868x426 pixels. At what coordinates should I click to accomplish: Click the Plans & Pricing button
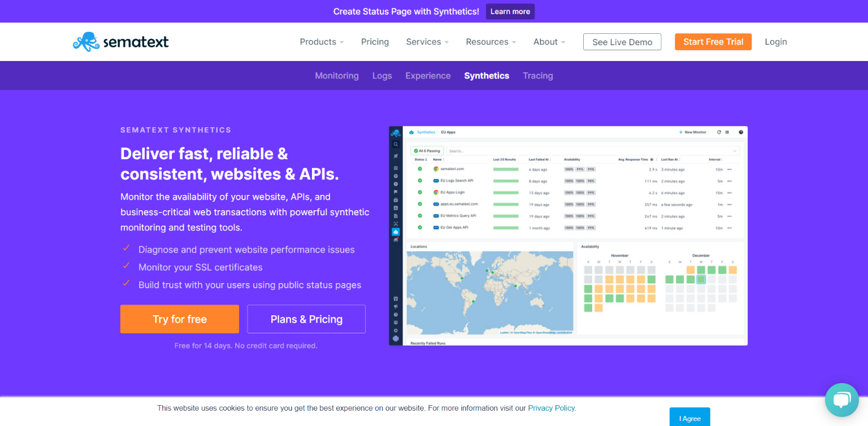[x=306, y=319]
